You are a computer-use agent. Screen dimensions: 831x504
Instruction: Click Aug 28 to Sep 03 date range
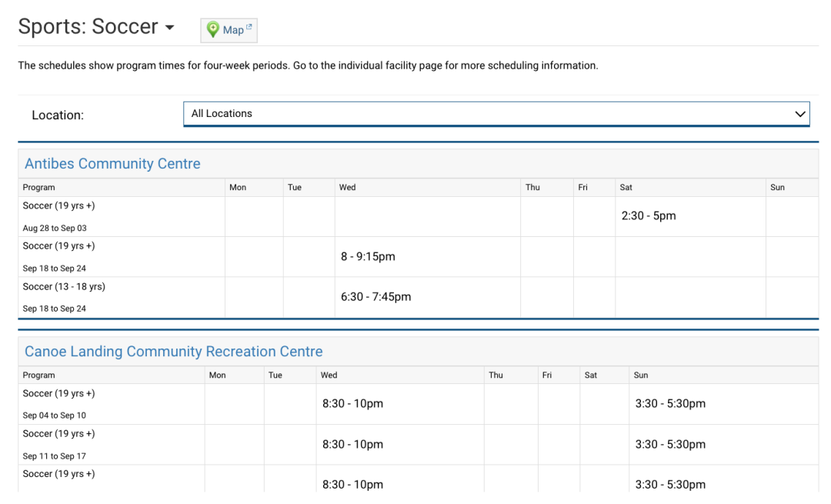coord(55,228)
